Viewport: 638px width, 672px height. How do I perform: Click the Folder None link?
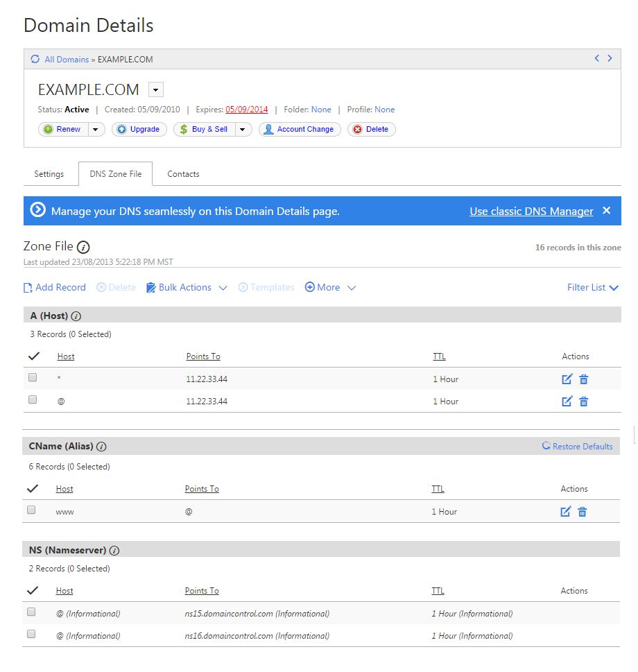click(x=321, y=110)
